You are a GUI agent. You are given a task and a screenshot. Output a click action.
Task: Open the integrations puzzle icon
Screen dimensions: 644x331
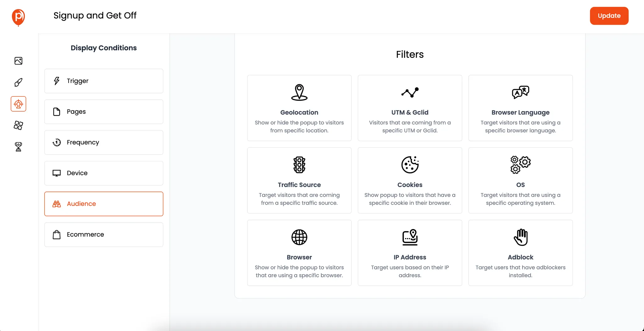coord(18,125)
